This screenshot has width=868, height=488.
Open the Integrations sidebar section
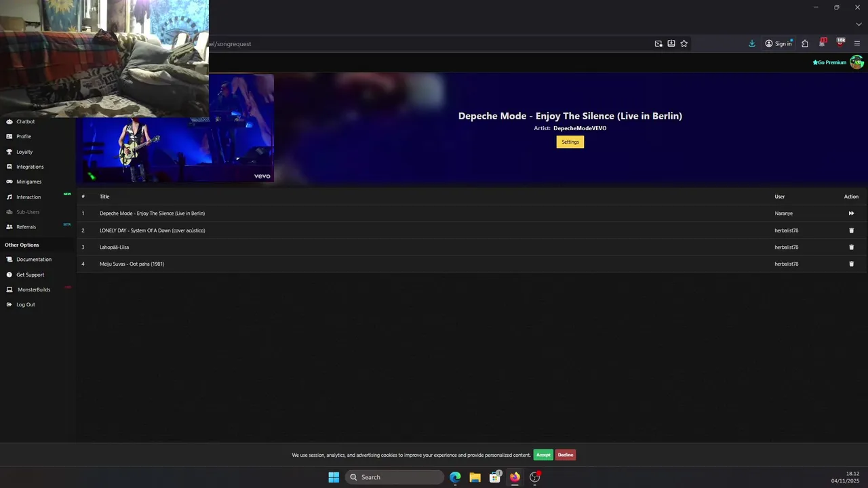30,167
